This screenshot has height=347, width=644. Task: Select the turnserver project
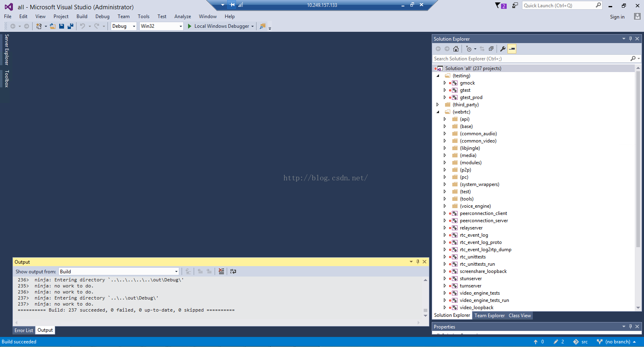pyautogui.click(x=470, y=286)
